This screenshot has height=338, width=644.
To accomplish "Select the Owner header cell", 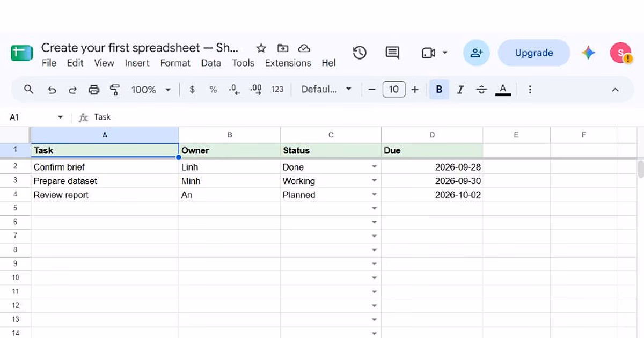I will pyautogui.click(x=230, y=150).
